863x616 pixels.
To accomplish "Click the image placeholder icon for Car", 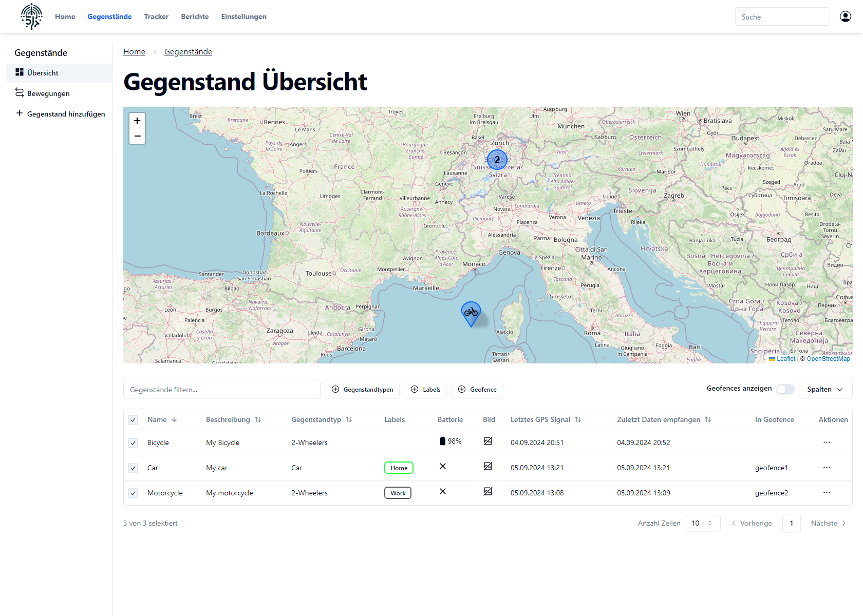I will [x=488, y=467].
